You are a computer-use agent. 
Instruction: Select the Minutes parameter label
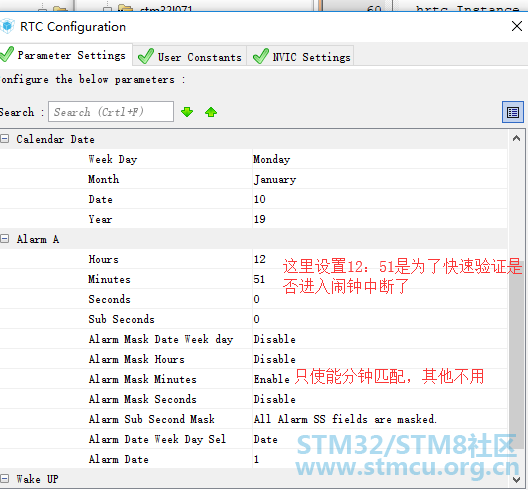[109, 279]
